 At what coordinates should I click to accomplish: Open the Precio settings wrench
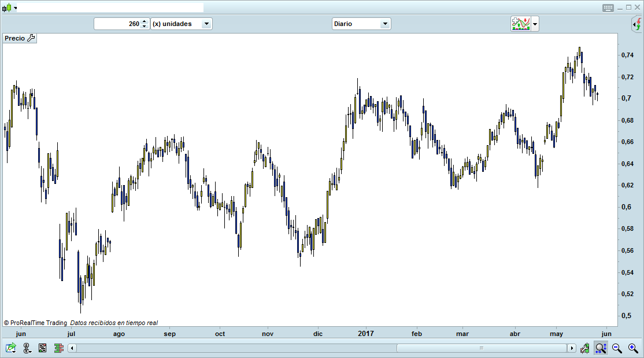pyautogui.click(x=31, y=38)
